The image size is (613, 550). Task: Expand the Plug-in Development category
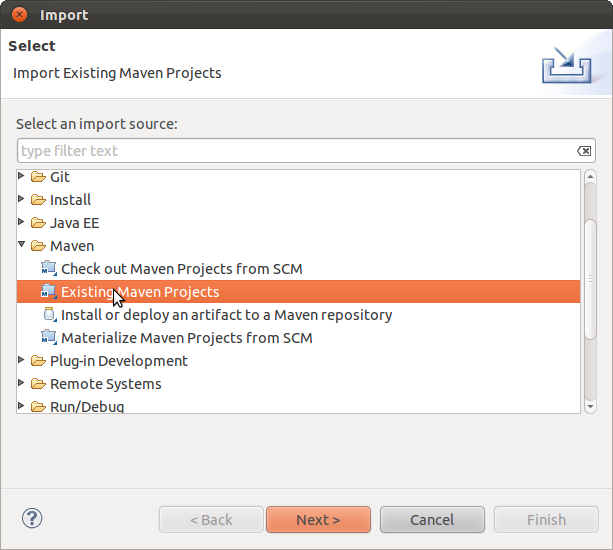click(22, 361)
